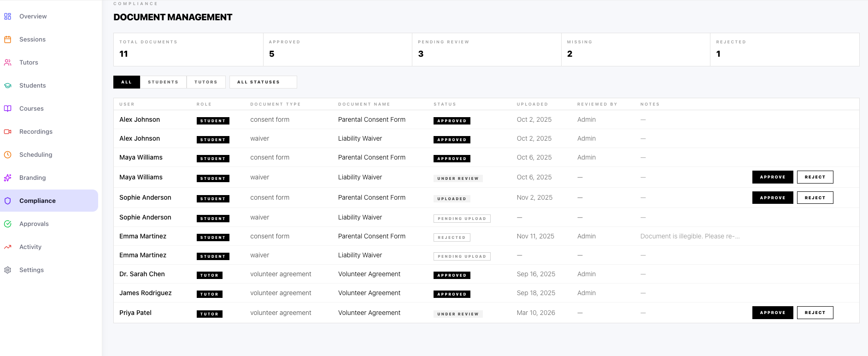Click the Pending Review summary card
Viewport: 868px width, 356px height.
[x=486, y=49]
